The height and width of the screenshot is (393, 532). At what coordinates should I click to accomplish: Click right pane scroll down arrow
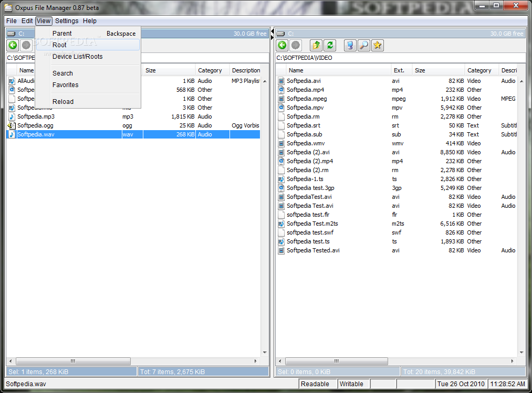point(521,353)
